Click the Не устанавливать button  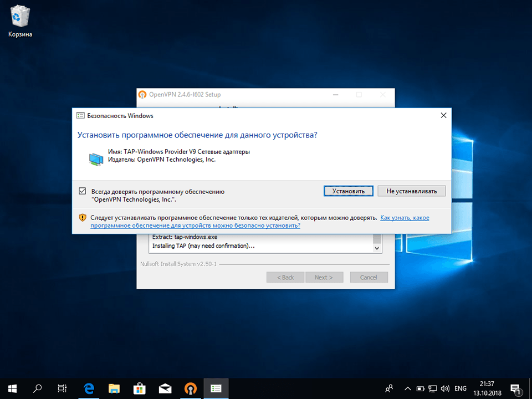click(411, 191)
